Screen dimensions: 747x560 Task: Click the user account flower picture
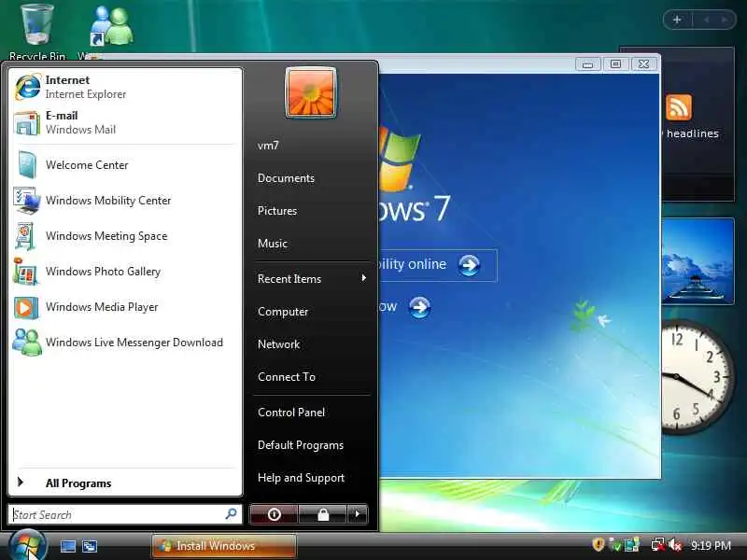[311, 92]
